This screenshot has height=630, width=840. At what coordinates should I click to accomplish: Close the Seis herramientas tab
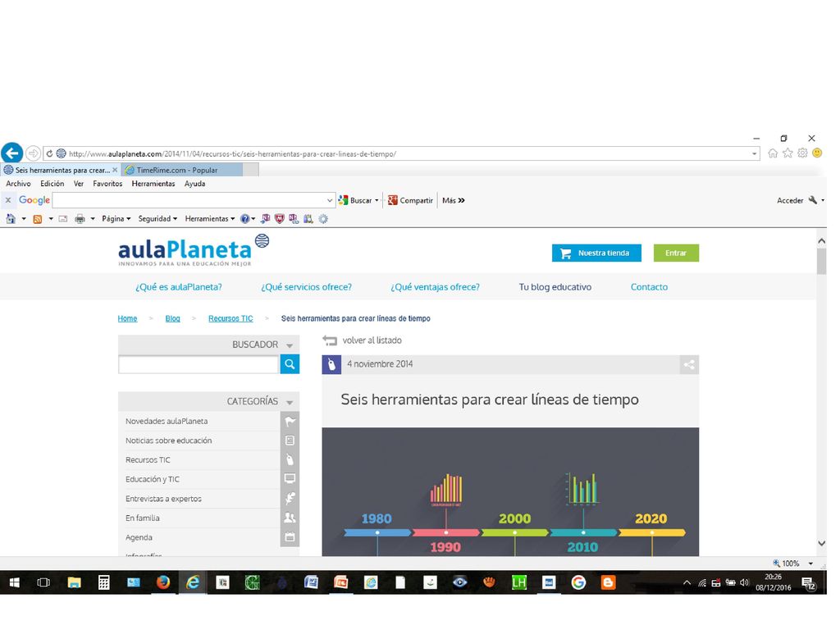115,170
